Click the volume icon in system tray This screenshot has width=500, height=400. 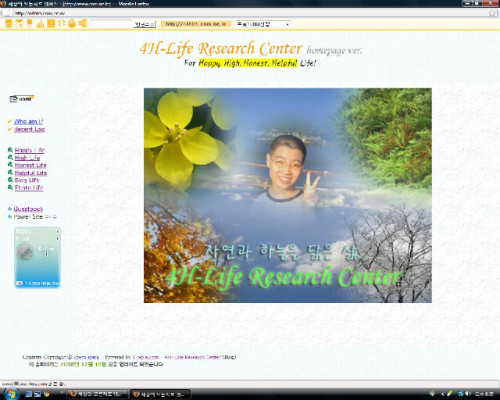[x=468, y=394]
